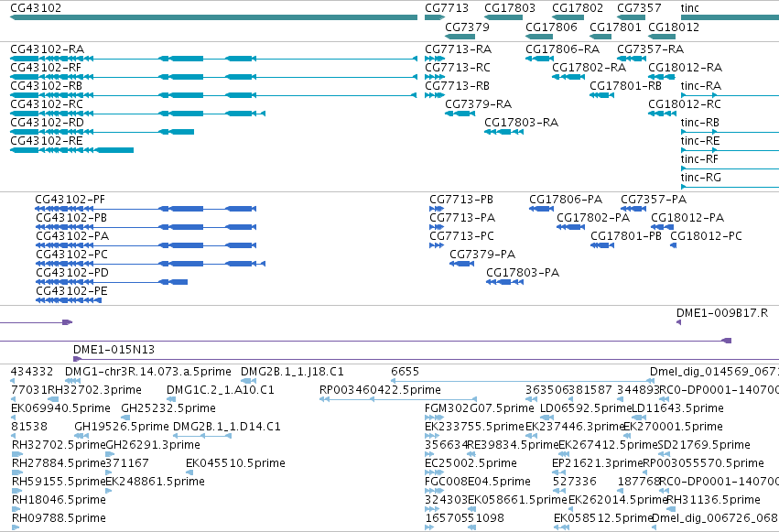Select protein CG18012-PC label

tap(706, 236)
